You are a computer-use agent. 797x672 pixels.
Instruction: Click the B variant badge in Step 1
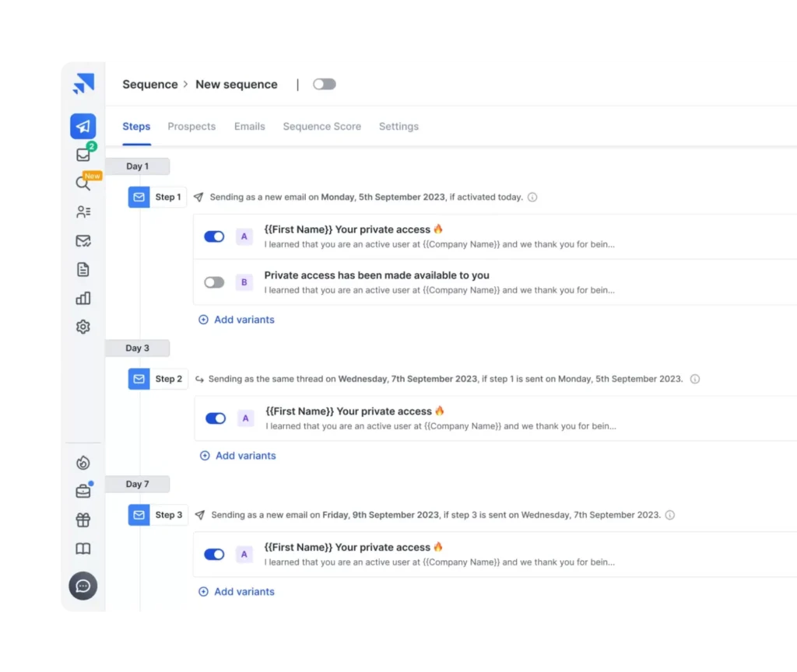(x=244, y=282)
